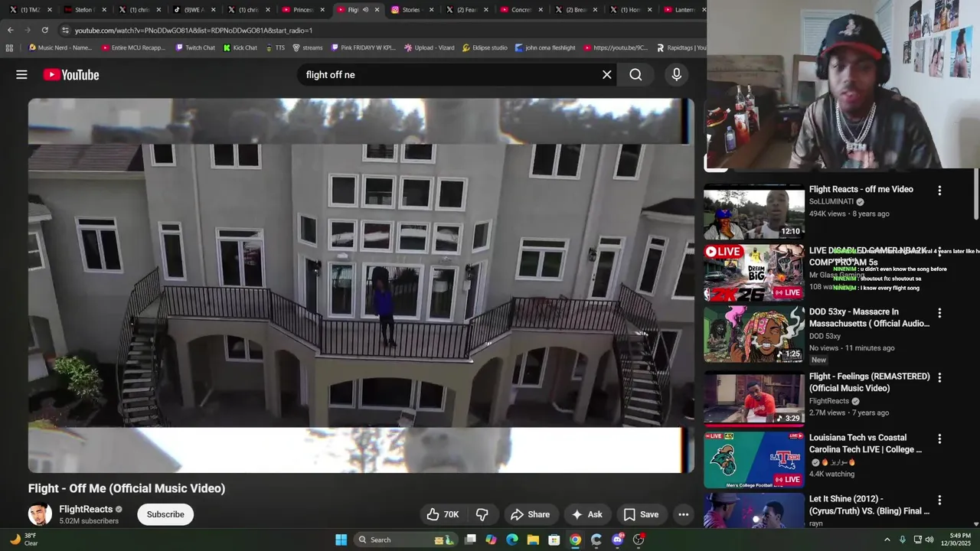The height and width of the screenshot is (551, 980).
Task: Open the YouTube hamburger guide menu
Action: (21, 74)
